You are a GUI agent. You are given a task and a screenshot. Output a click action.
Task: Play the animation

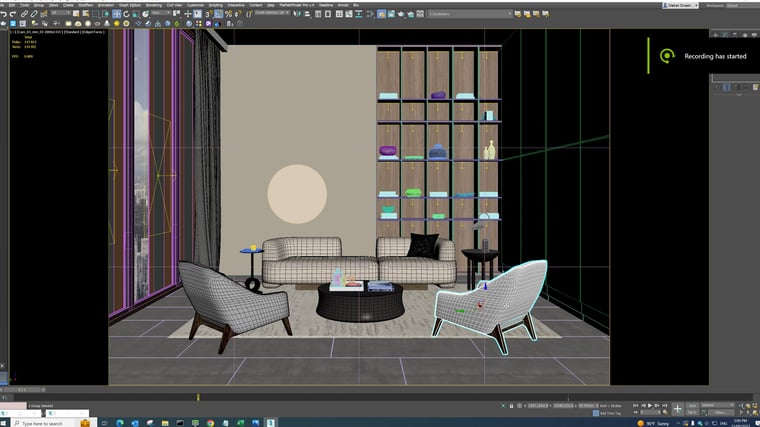[649, 405]
